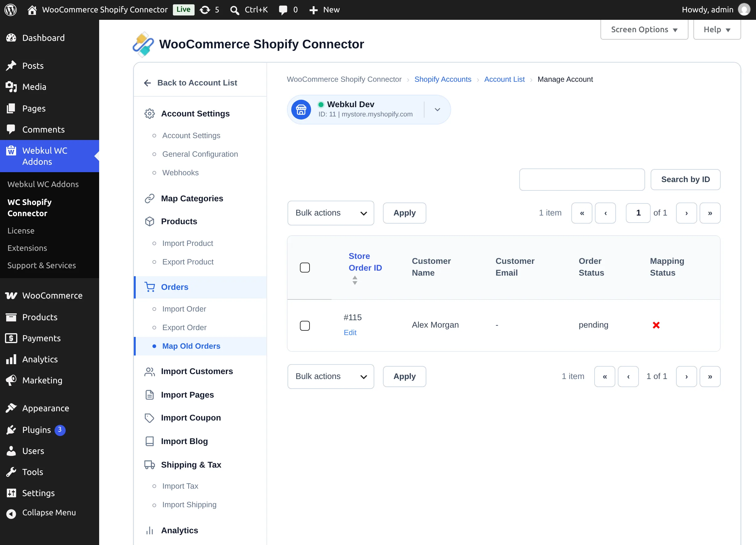Expand the Webkul Dev account dropdown

(437, 110)
